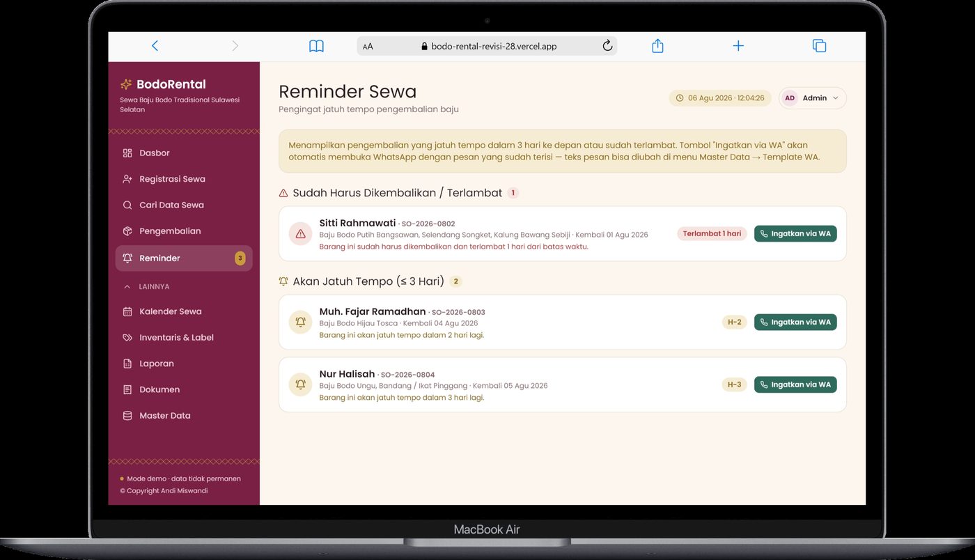975x560 pixels.
Task: Click Ingatkan via WA for Muh. Fajar Ramadhan
Action: point(795,322)
